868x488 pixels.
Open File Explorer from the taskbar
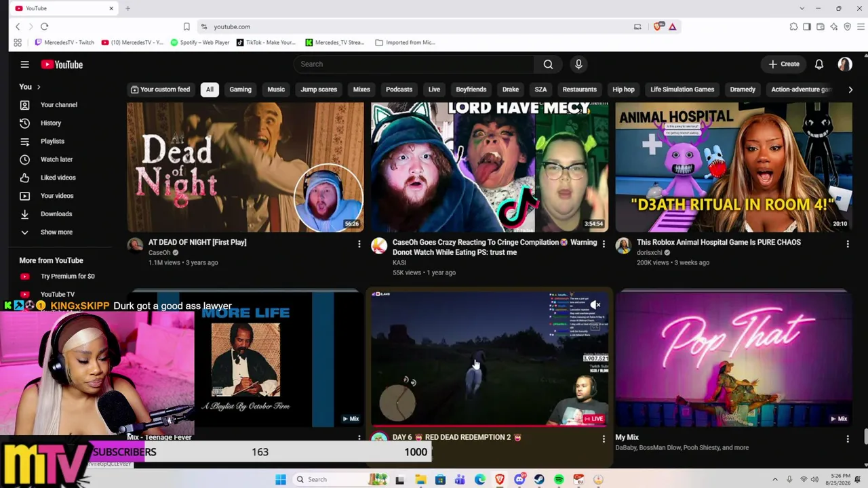point(420,479)
